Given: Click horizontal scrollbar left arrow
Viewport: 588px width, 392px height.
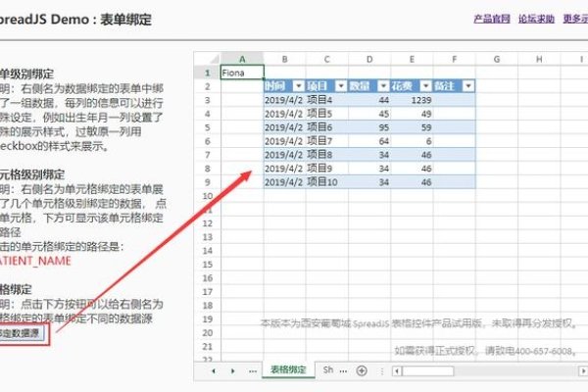Looking at the screenshot, I should (397, 371).
